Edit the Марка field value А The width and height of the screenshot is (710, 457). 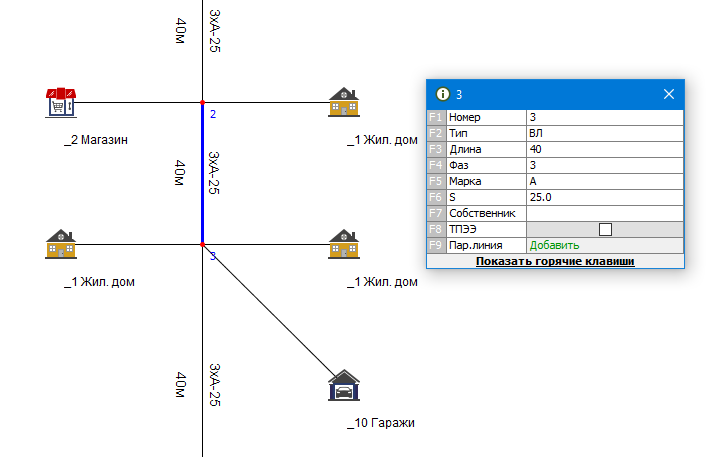605,181
